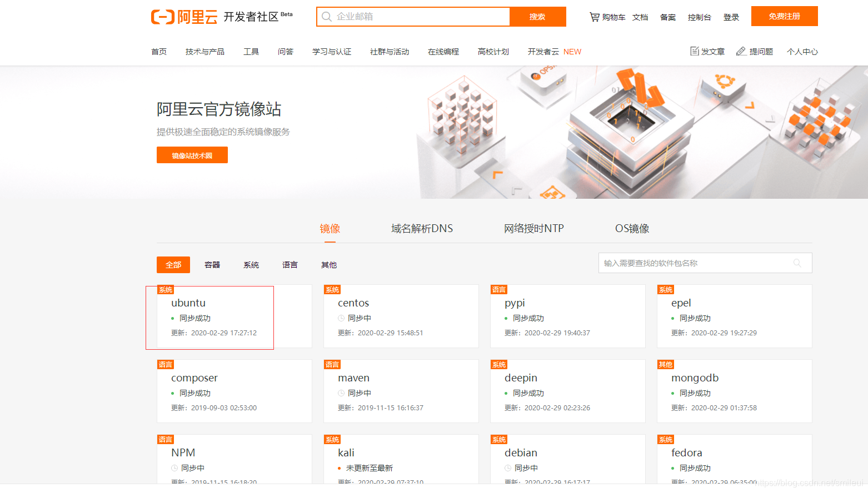The image size is (868, 493).
Task: Filter by 语言 category
Action: (290, 265)
